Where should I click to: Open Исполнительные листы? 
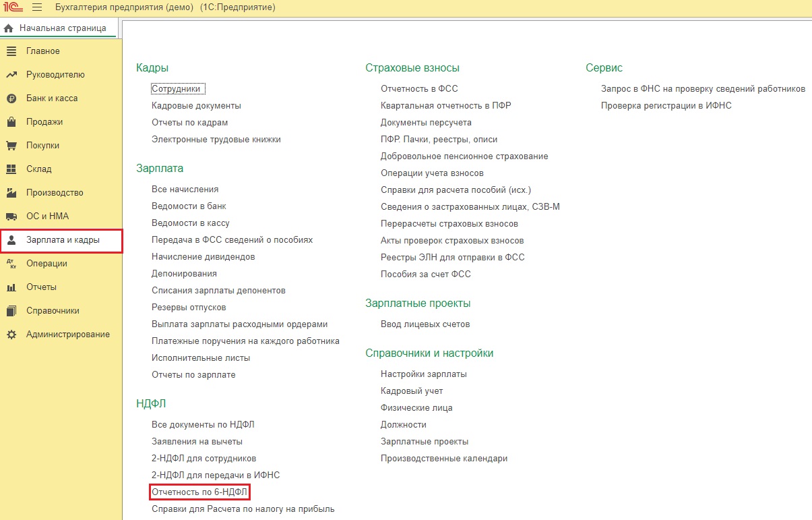coord(201,358)
